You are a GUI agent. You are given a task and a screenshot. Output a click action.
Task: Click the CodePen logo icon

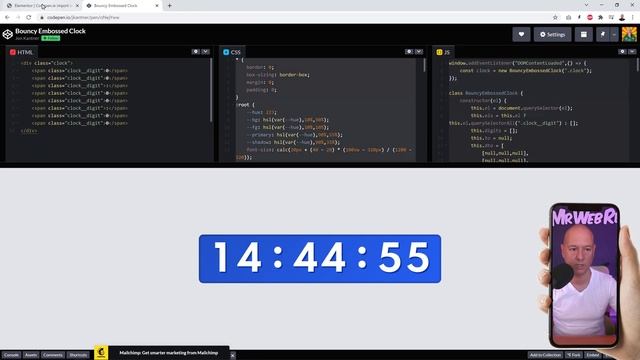7,34
